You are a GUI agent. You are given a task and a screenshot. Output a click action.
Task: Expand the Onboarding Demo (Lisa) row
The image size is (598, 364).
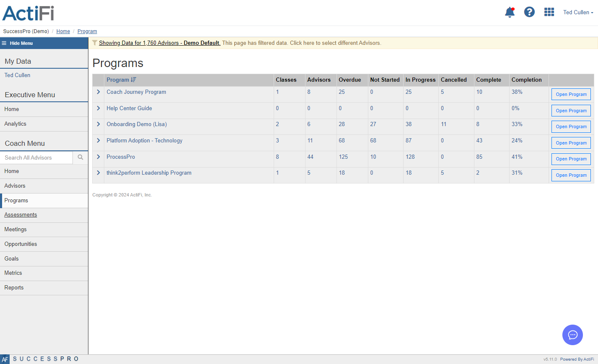point(98,124)
